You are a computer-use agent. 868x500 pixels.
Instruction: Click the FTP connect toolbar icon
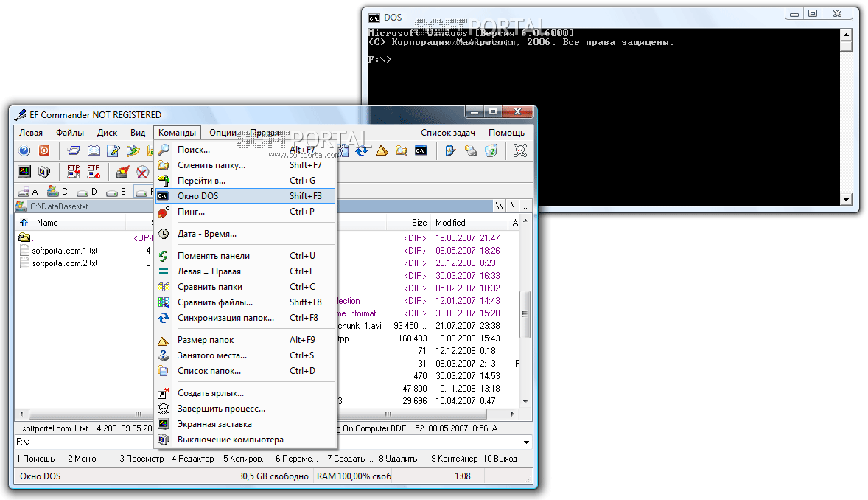pos(74,172)
